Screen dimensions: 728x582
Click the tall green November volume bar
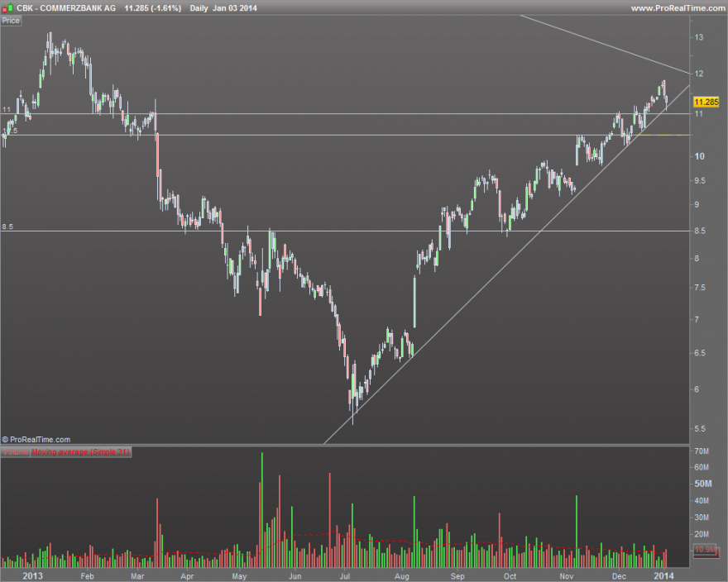(x=577, y=532)
